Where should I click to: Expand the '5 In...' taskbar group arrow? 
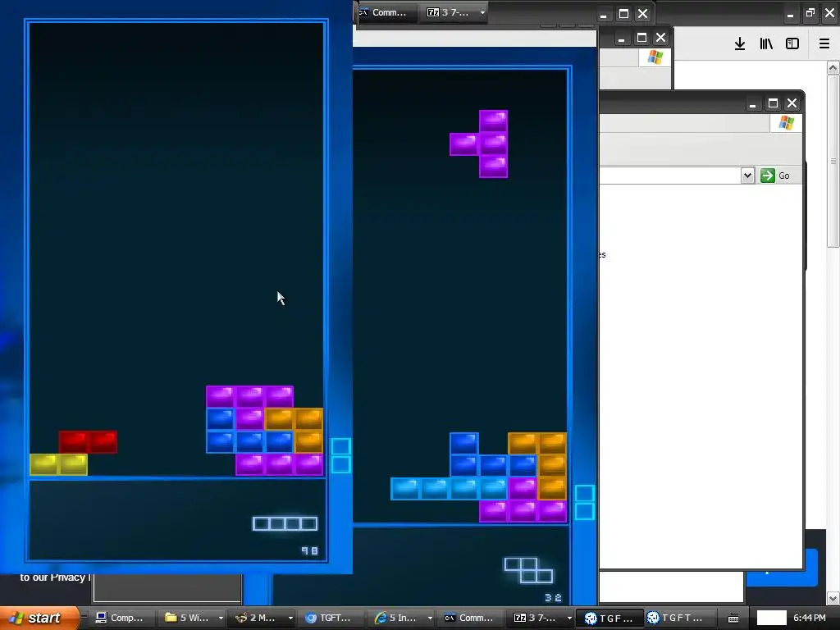point(430,619)
